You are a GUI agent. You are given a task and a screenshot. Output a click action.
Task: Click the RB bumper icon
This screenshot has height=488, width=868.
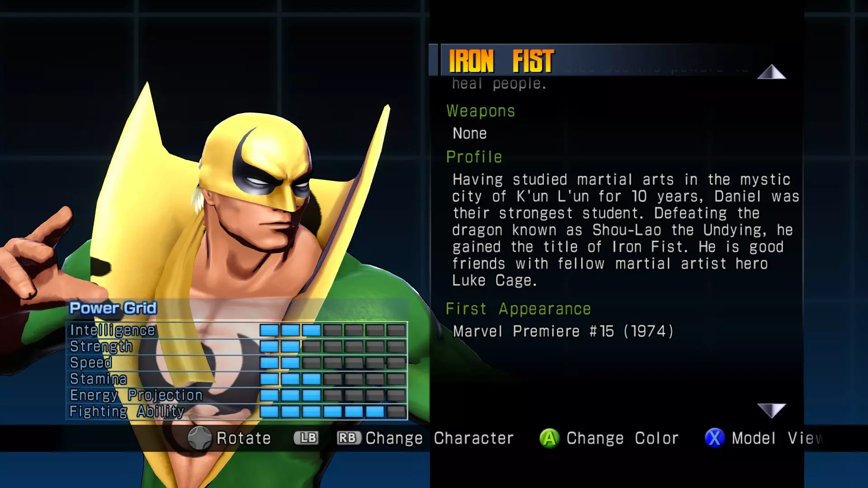(349, 438)
